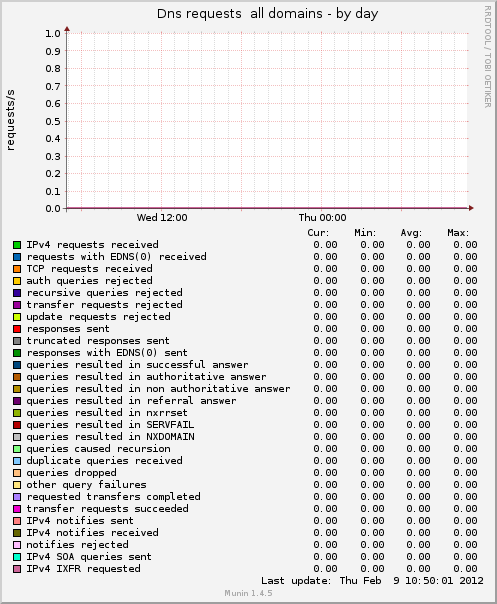Click the Min value for queries dropped
The width and height of the screenshot is (497, 604).
372,473
